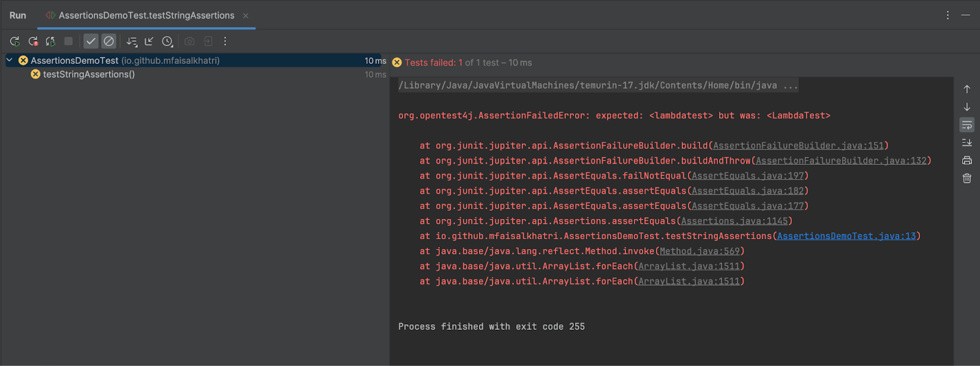The width and height of the screenshot is (980, 366).
Task: Open Run panel options menu
Action: pyautogui.click(x=948, y=15)
